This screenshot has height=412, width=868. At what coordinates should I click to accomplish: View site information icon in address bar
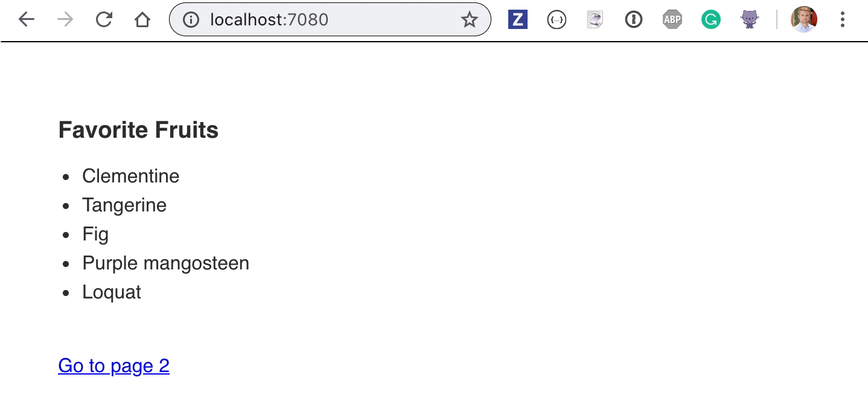click(191, 20)
